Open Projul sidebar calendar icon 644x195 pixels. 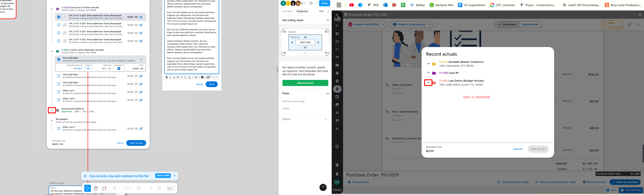click(x=337, y=97)
